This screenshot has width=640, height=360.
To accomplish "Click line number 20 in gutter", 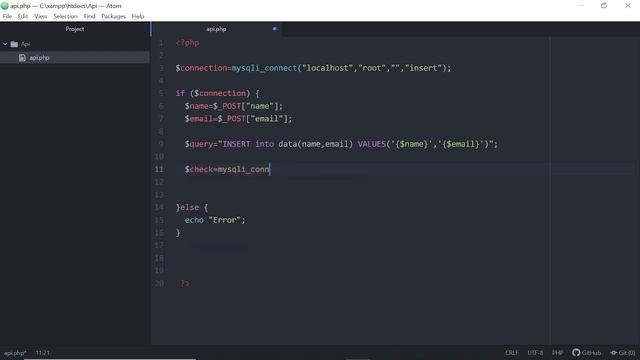I will point(159,283).
